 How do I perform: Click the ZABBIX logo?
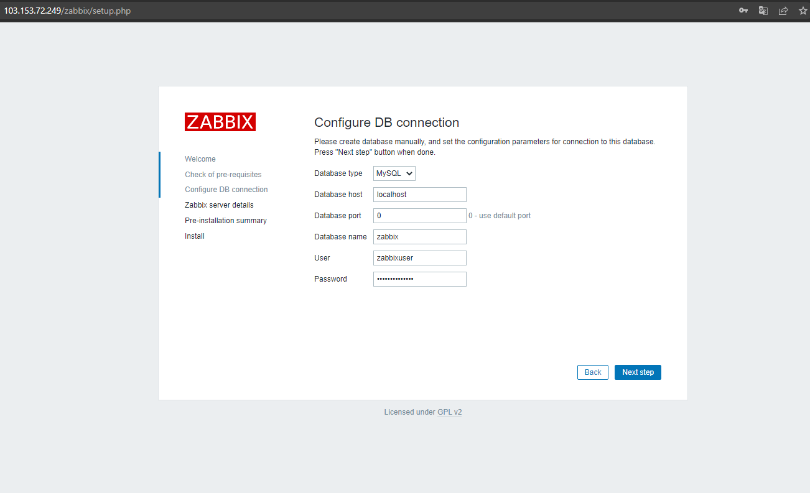point(220,122)
